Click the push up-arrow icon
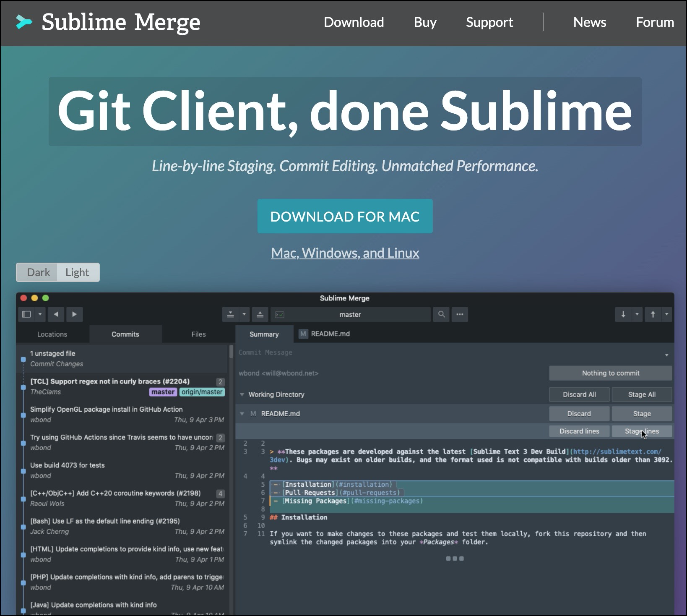Image resolution: width=687 pixels, height=616 pixels. pos(653,314)
